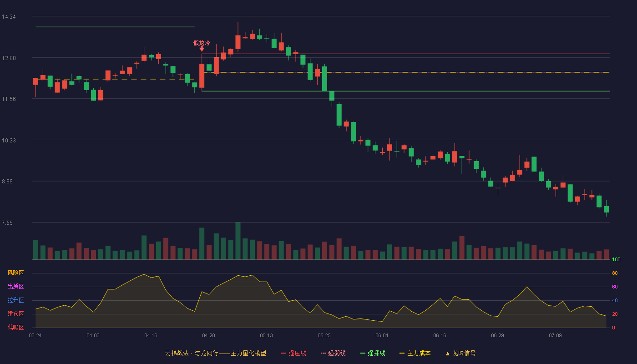Image resolution: width=637 pixels, height=364 pixels.
Task: Select the 出货区 zone label
Action: pos(15,287)
